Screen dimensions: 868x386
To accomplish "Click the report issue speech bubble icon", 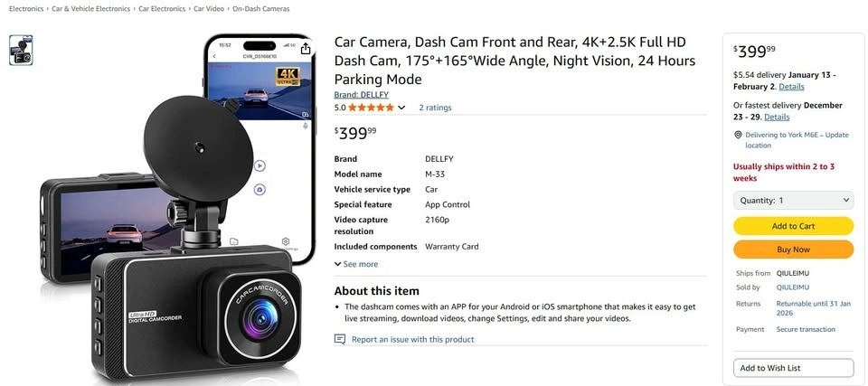I will click(340, 339).
